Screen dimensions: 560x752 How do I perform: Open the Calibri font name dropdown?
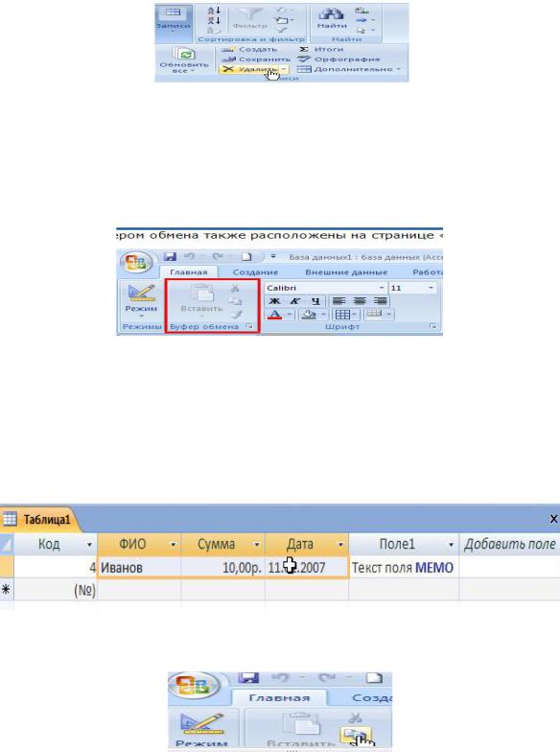pyautogui.click(x=382, y=288)
